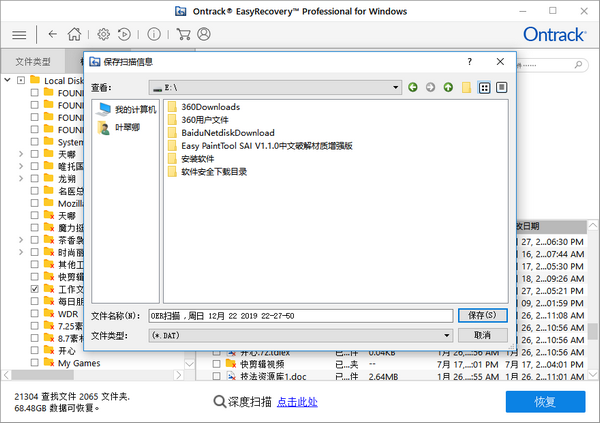Image resolution: width=600 pixels, height=423 pixels.
Task: Open the hamburger menu in the toolbar
Action: point(19,35)
